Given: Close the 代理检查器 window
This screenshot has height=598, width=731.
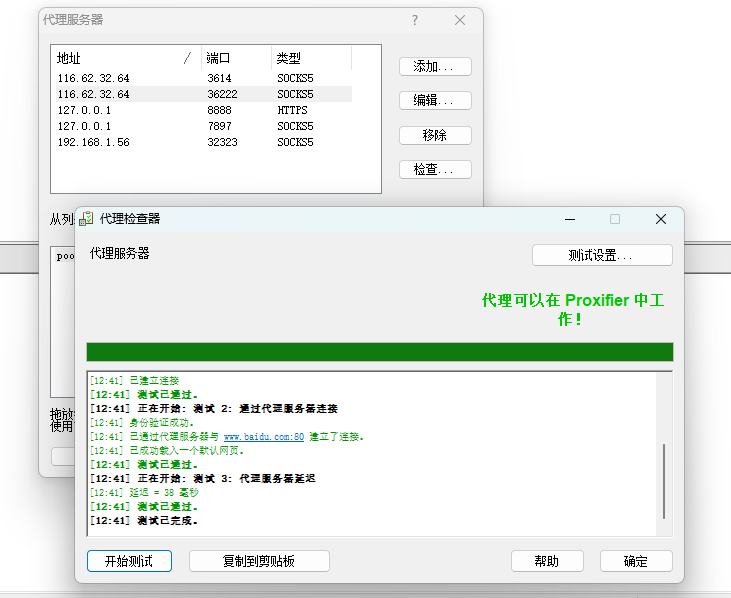Looking at the screenshot, I should (661, 219).
